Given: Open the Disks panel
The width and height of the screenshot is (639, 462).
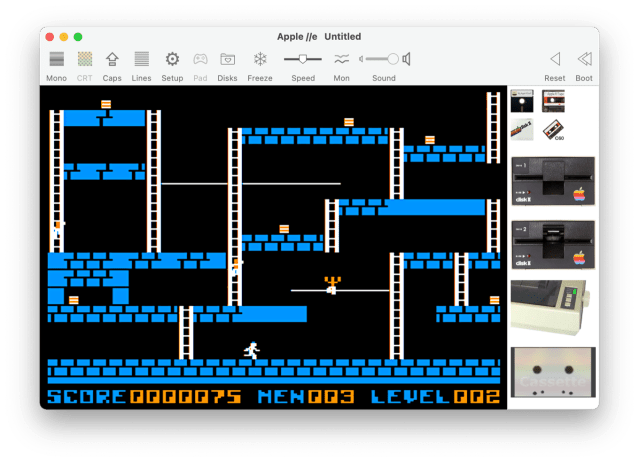Looking at the screenshot, I should coord(228,60).
